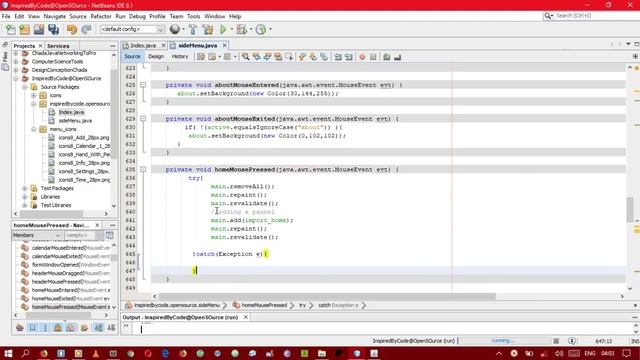This screenshot has height=360, width=640.
Task: Open the File Explorer folder in taskbar
Action: 322,353
